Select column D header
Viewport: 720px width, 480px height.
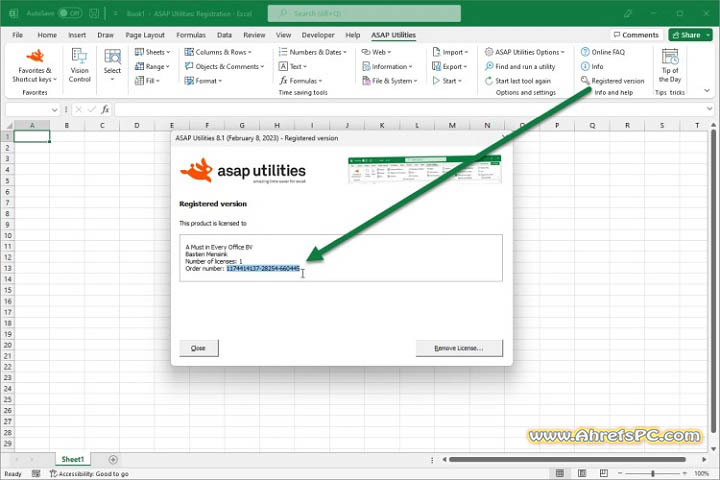[136, 125]
